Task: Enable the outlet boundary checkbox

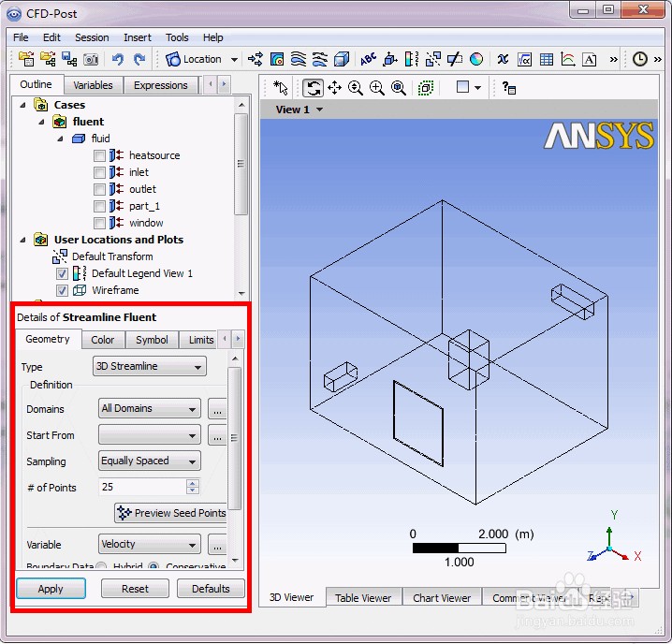Action: pyautogui.click(x=99, y=189)
